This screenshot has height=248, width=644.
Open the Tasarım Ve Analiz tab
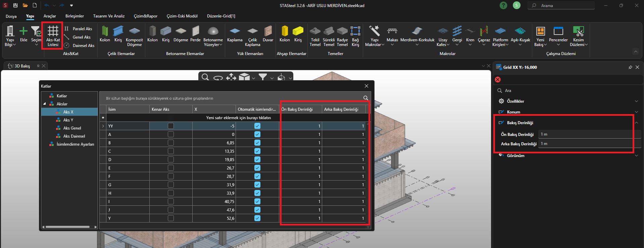click(x=109, y=16)
